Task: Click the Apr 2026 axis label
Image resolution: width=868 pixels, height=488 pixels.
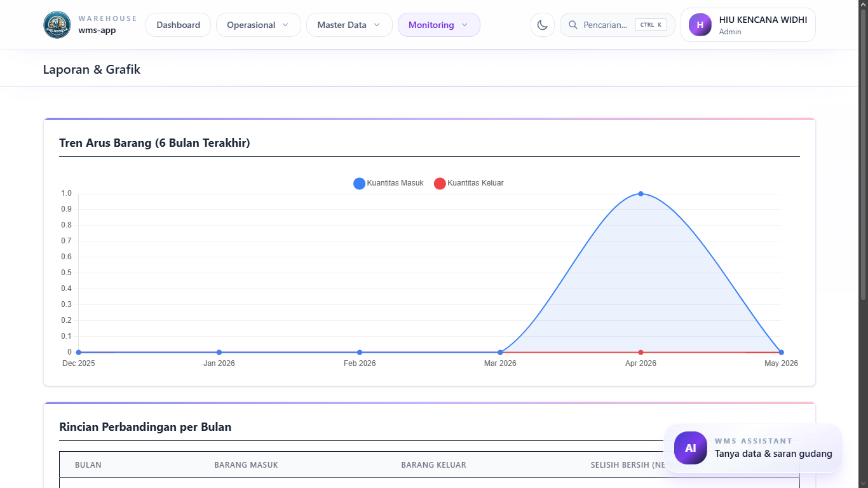Action: point(641,363)
